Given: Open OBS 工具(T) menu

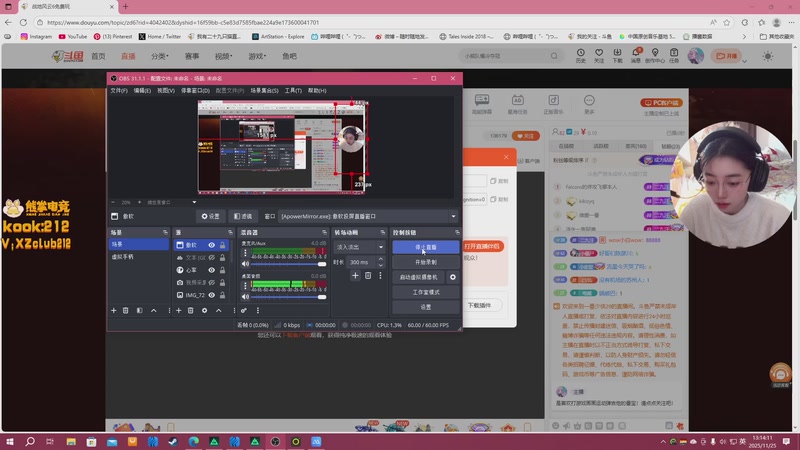Looking at the screenshot, I should tap(293, 90).
